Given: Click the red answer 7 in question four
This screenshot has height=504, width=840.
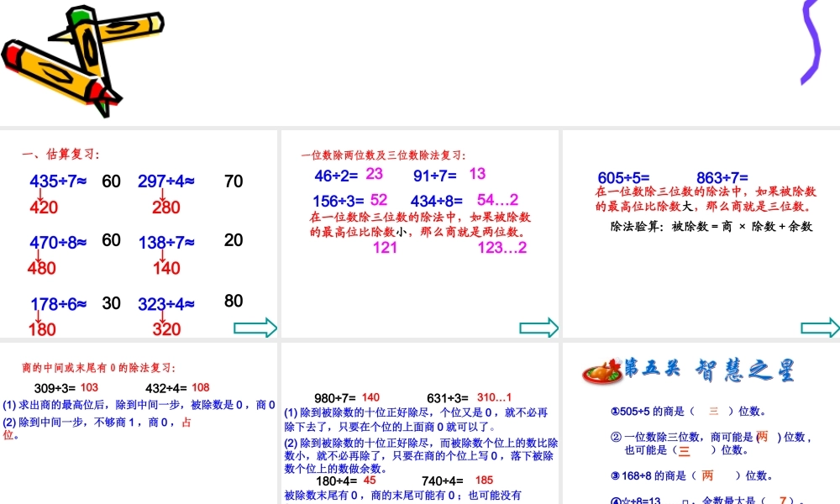Looking at the screenshot, I should pos(785,498).
